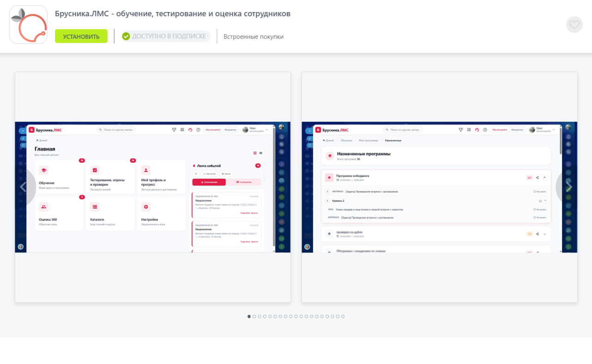The width and height of the screenshot is (592, 364).
Task: Jump to the last carousel pagination dot
Action: [343, 316]
